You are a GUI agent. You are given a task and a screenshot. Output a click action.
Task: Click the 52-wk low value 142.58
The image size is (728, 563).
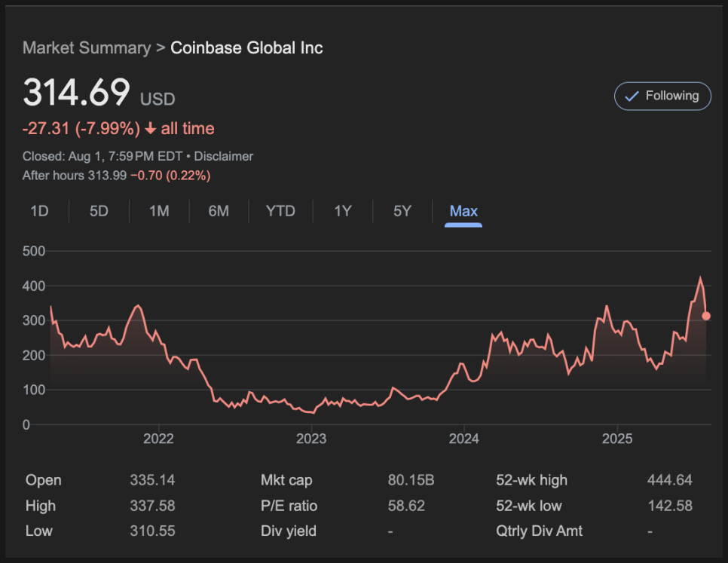click(x=669, y=506)
